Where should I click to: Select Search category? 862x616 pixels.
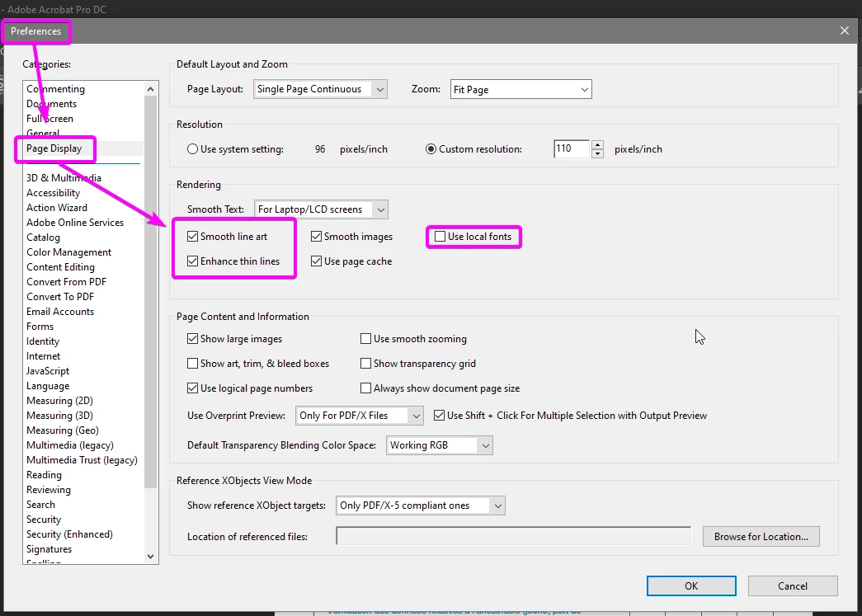40,505
